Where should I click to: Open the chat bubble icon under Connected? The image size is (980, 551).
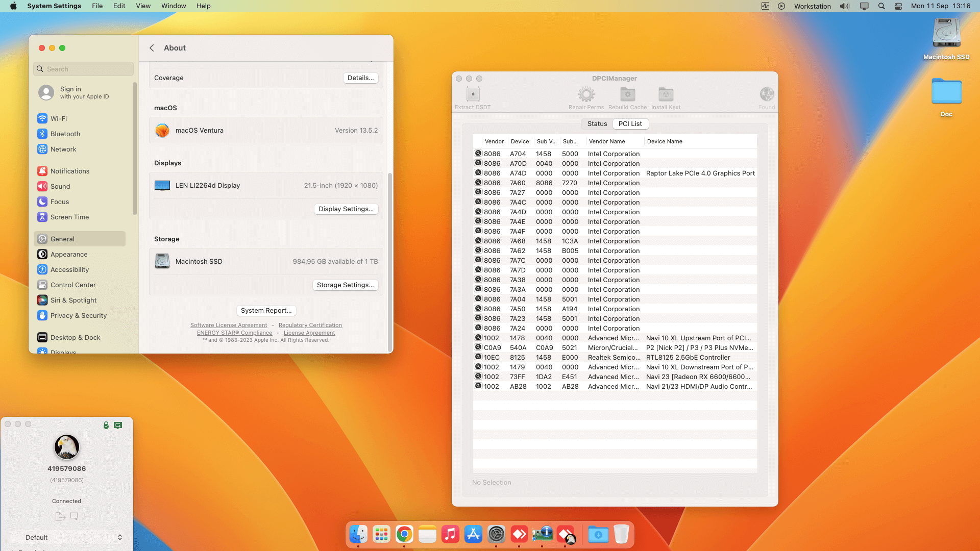point(74,516)
